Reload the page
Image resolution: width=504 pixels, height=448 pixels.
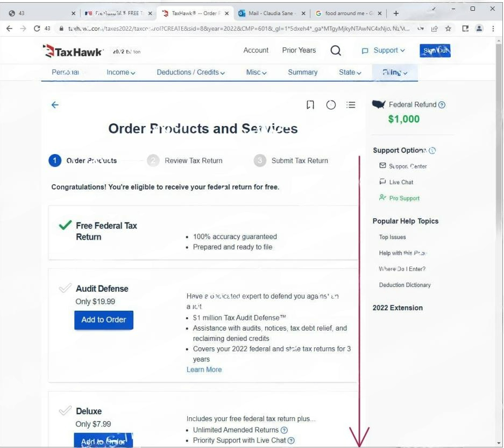(x=37, y=29)
